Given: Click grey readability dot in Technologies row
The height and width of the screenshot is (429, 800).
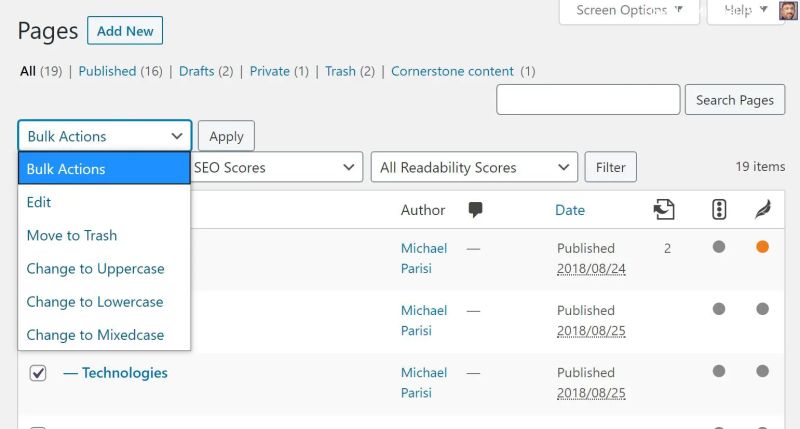Looking at the screenshot, I should point(762,371).
